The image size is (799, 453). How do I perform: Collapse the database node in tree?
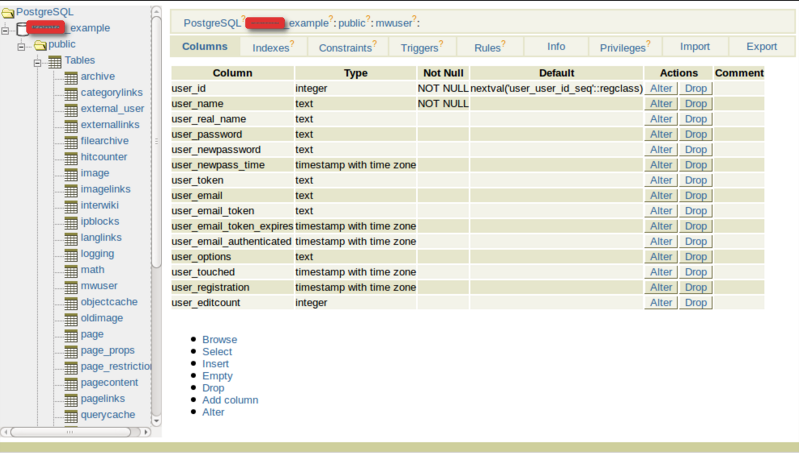(x=6, y=29)
